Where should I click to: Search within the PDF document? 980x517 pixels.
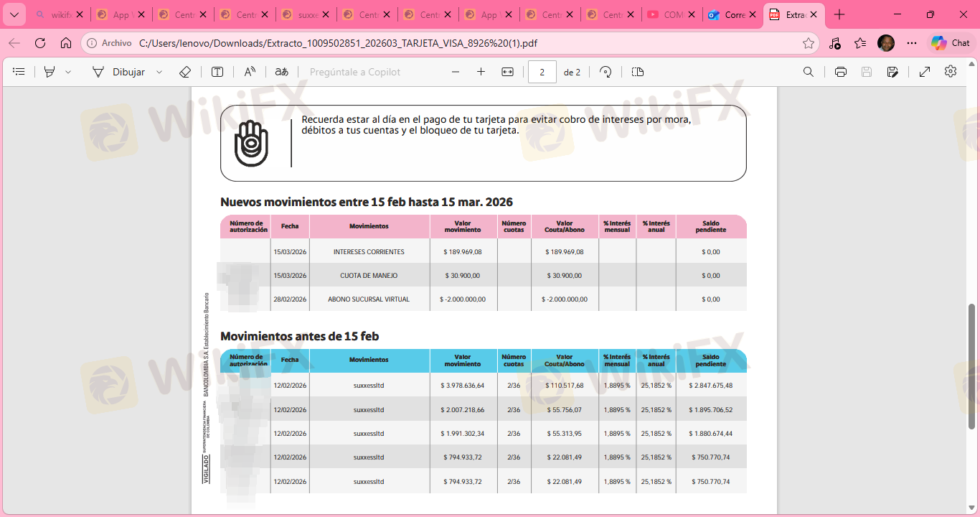(x=809, y=72)
